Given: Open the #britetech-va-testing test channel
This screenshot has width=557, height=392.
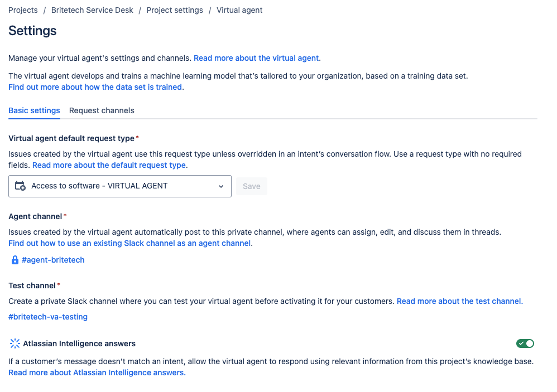Looking at the screenshot, I should pos(47,316).
